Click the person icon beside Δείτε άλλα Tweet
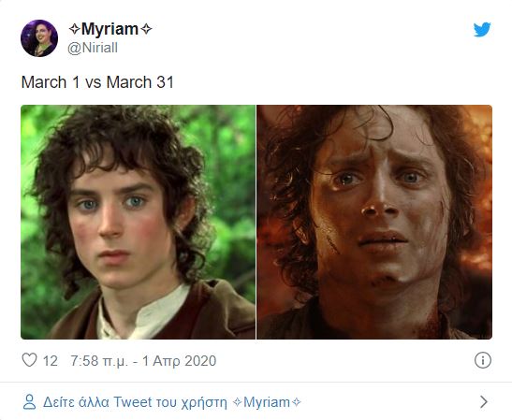The image size is (512, 420). click(29, 401)
